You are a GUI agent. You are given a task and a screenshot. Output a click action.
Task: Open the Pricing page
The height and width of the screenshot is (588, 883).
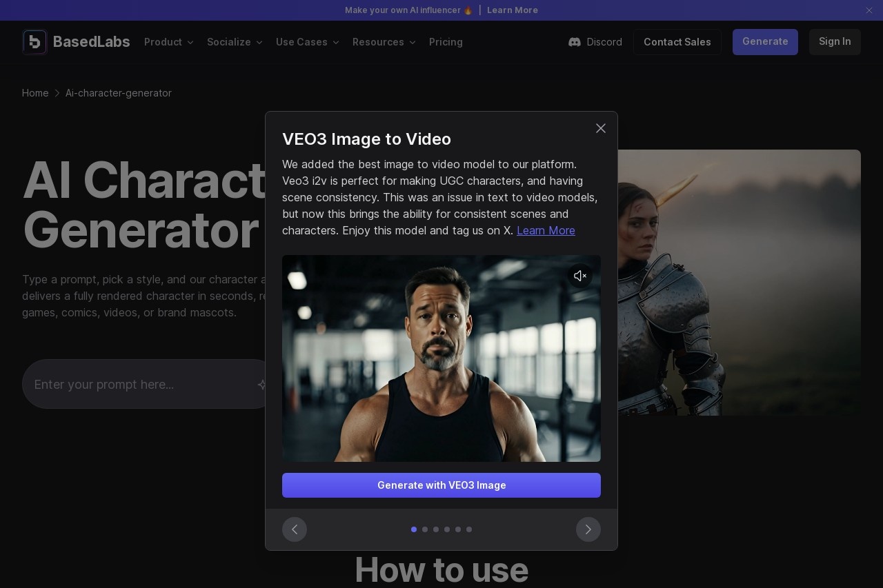point(446,42)
